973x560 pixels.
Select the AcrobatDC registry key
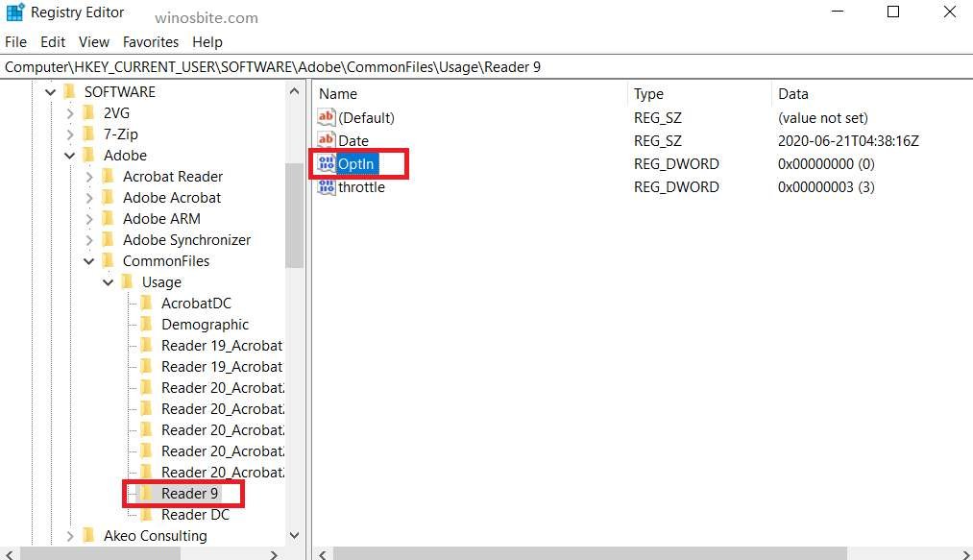[146, 303]
